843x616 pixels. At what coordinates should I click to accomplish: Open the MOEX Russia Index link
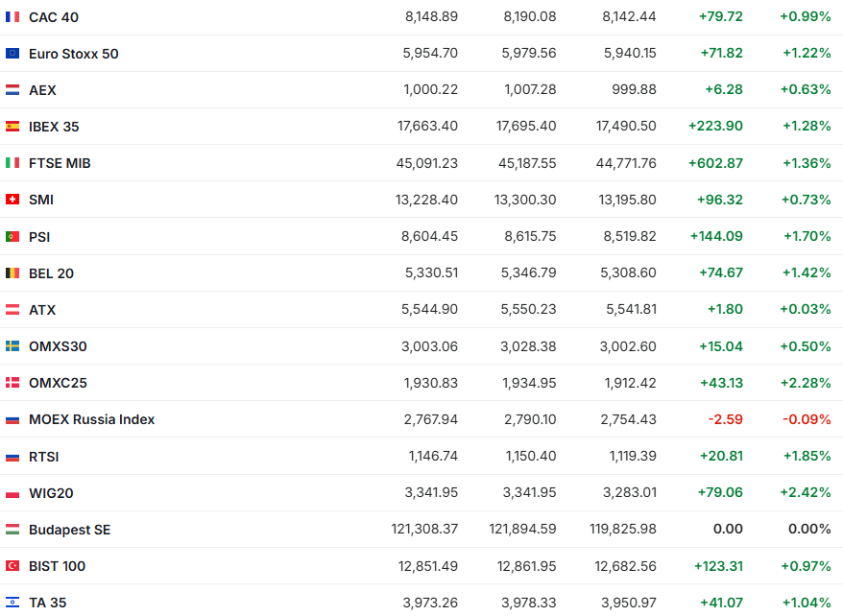click(x=91, y=419)
